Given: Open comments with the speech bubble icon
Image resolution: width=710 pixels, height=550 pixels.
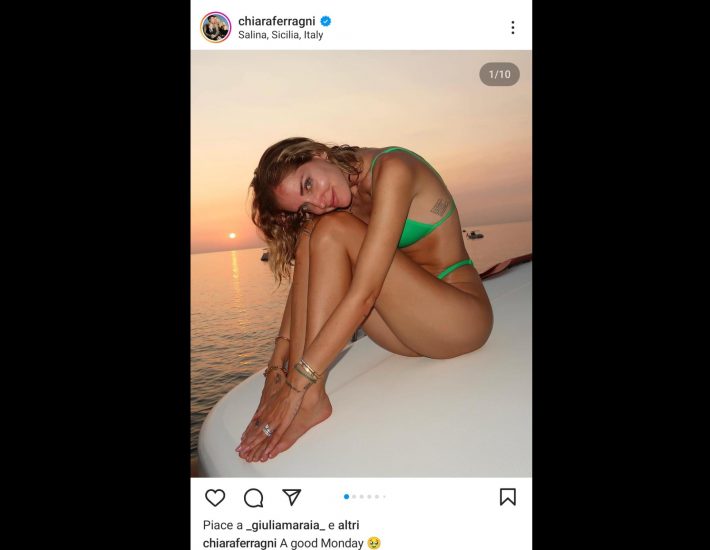Looking at the screenshot, I should 254,498.
